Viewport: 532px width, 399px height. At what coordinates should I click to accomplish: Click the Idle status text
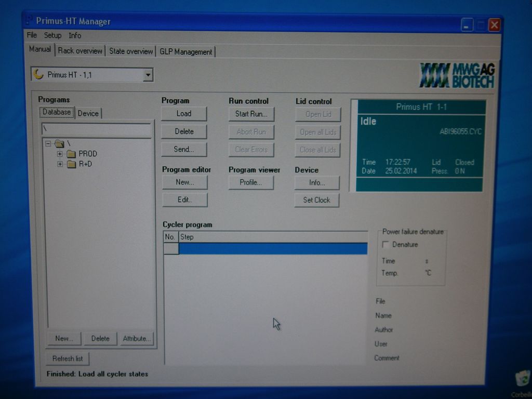pos(368,122)
